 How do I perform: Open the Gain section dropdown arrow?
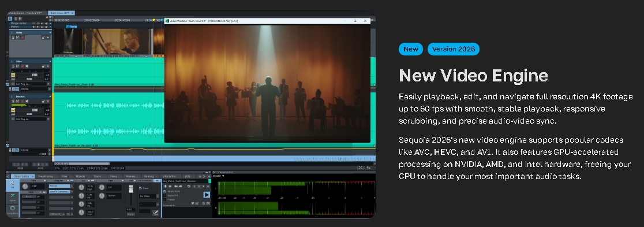click(45, 181)
